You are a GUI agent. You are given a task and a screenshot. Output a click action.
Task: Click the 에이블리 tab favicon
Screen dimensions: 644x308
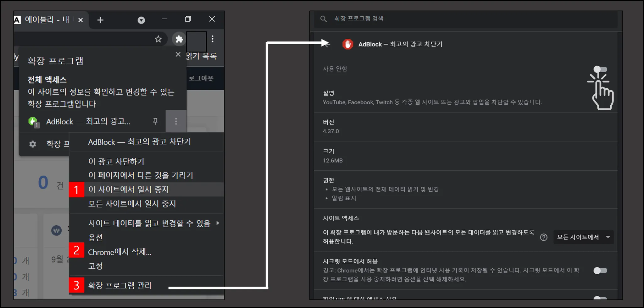coord(17,20)
